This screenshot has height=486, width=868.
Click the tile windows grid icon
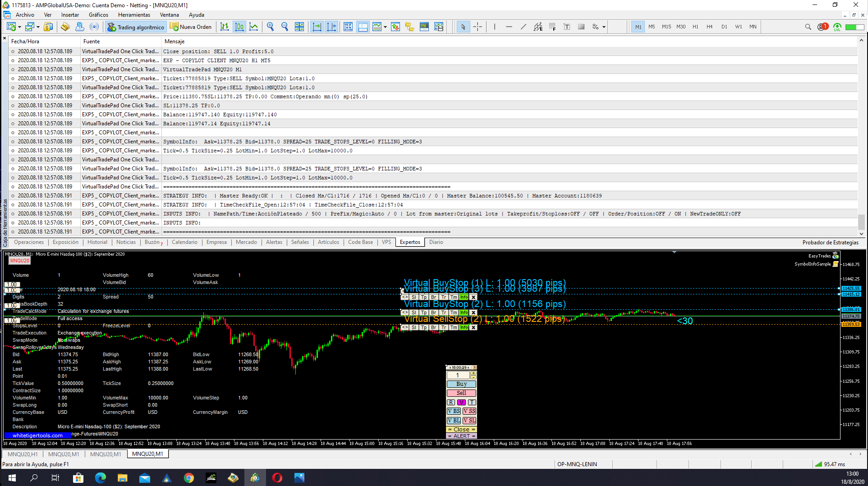[x=299, y=27]
